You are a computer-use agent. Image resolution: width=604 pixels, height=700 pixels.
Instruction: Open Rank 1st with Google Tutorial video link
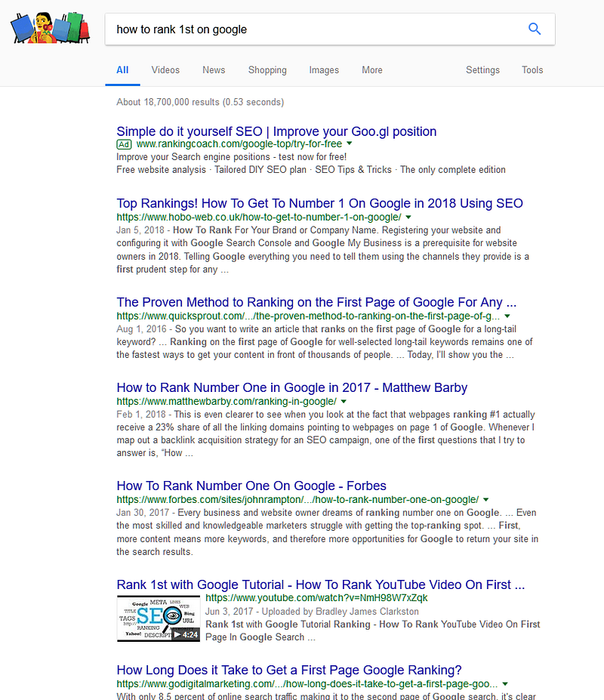321,584
